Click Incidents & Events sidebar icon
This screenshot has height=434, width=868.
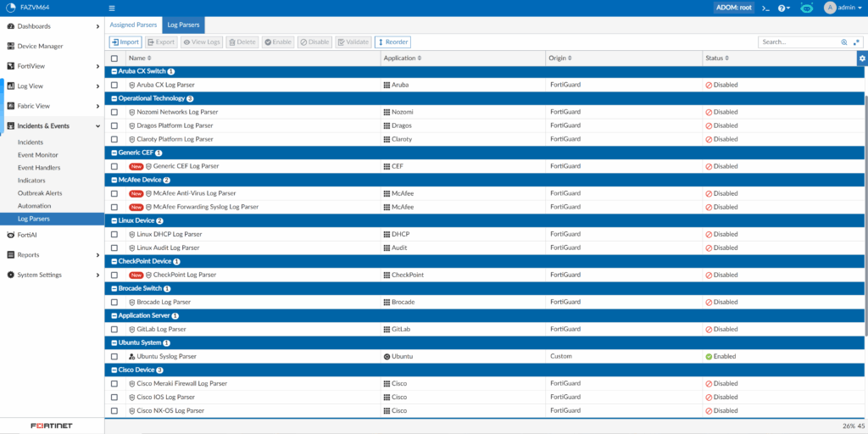(10, 125)
